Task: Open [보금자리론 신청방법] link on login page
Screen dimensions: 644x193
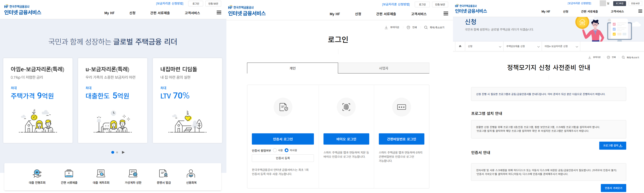Action: 396,4
